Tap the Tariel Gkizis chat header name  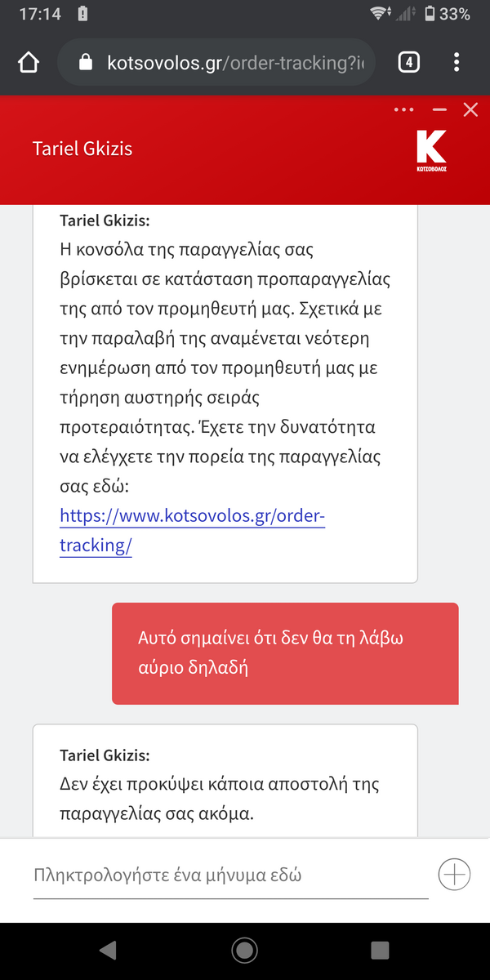point(82,149)
